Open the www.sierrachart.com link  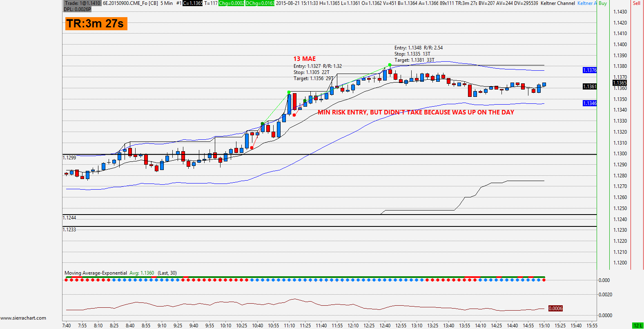[23, 318]
